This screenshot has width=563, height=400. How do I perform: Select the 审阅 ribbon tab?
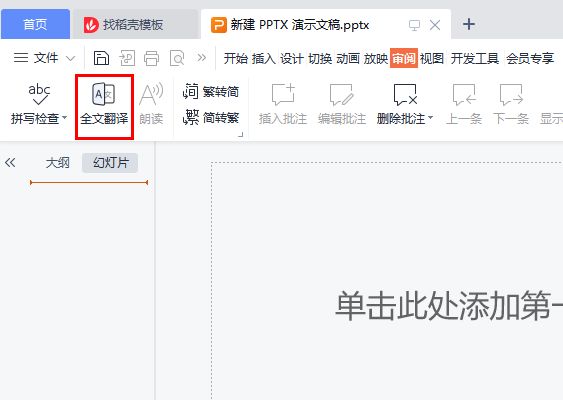(x=404, y=58)
